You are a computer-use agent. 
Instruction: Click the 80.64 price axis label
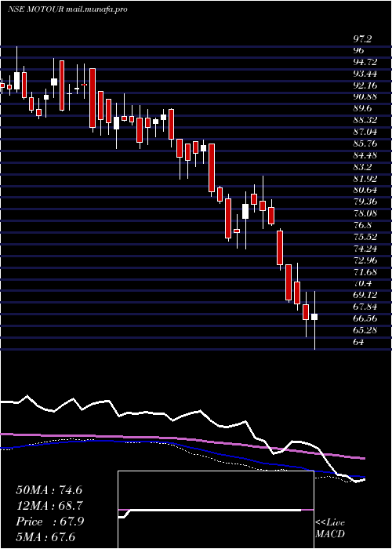[x=365, y=190]
